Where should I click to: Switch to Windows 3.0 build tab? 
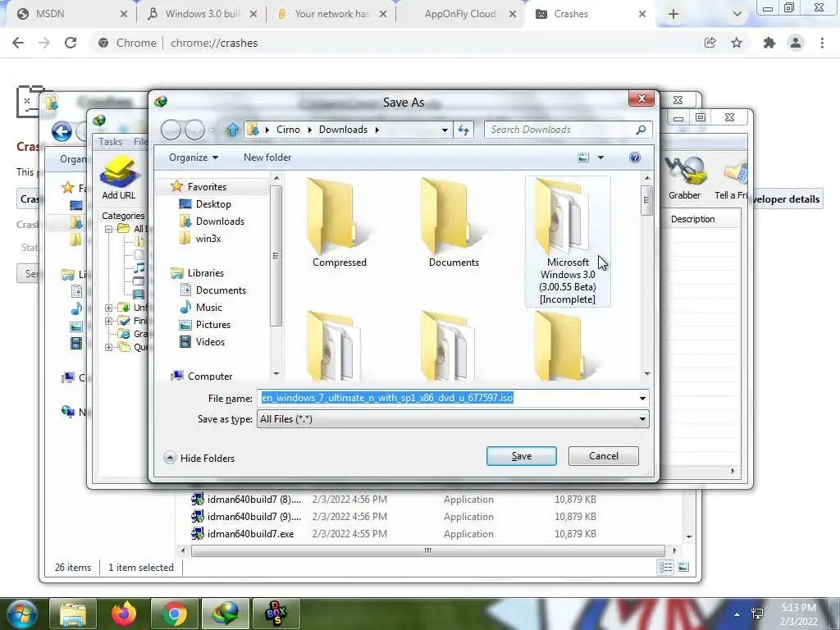pyautogui.click(x=202, y=14)
